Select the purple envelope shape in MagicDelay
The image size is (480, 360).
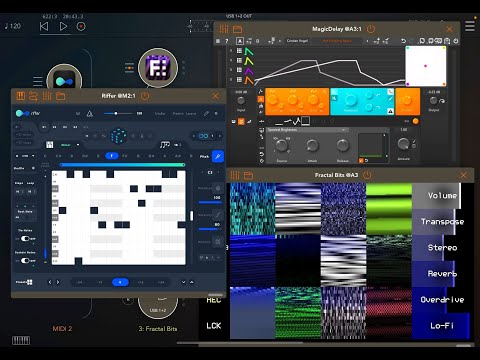249,71
